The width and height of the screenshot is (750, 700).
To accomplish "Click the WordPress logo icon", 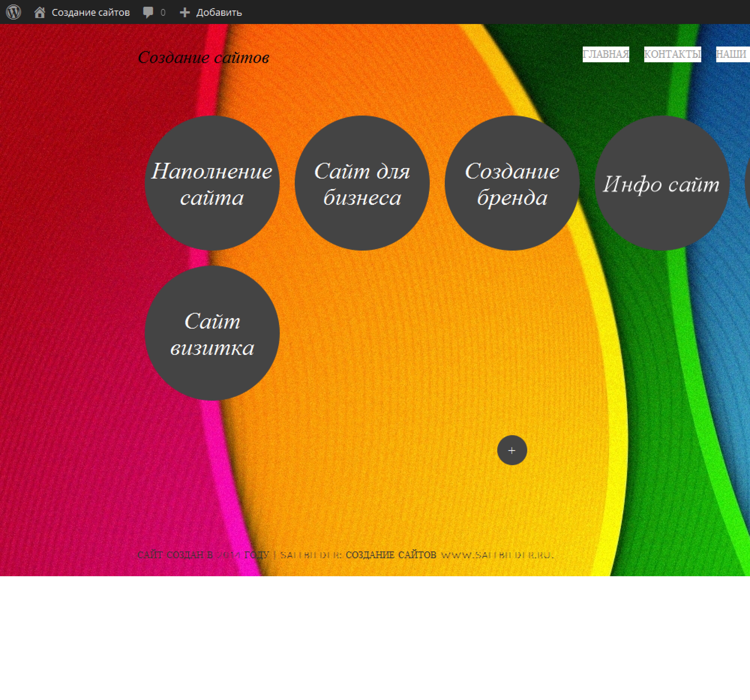I will tap(14, 12).
